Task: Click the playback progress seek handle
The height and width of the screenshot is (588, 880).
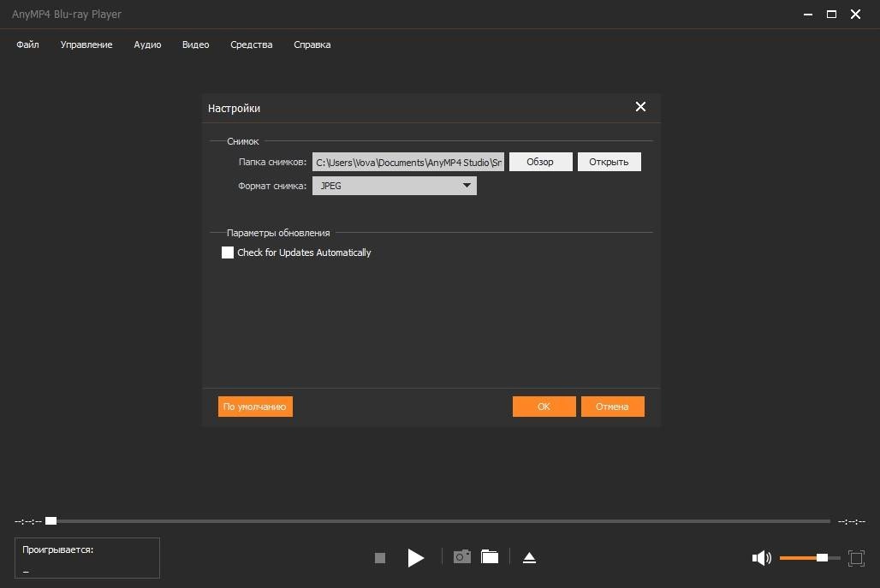Action: coord(51,520)
